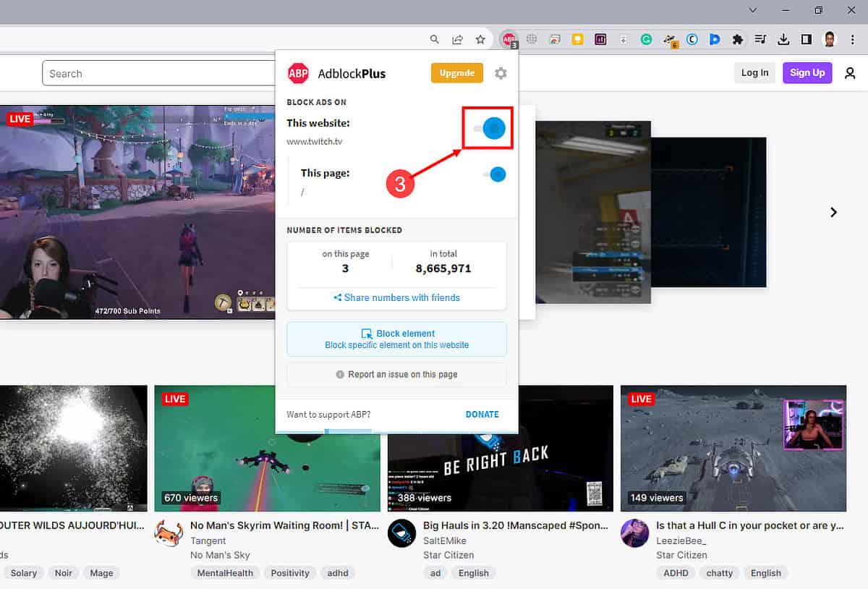Viewport: 868px width, 589px height.
Task: Open the No Man's Sky game link
Action: tap(220, 555)
